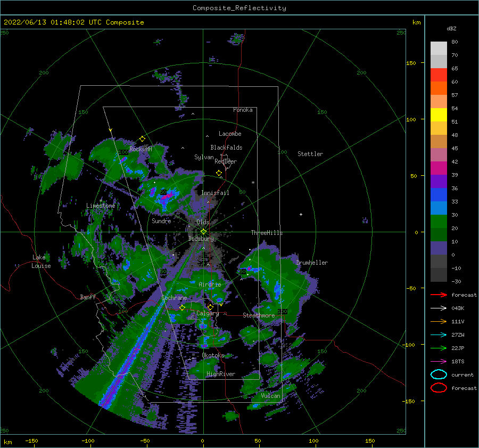Click the Vulcan city label

tap(270, 396)
